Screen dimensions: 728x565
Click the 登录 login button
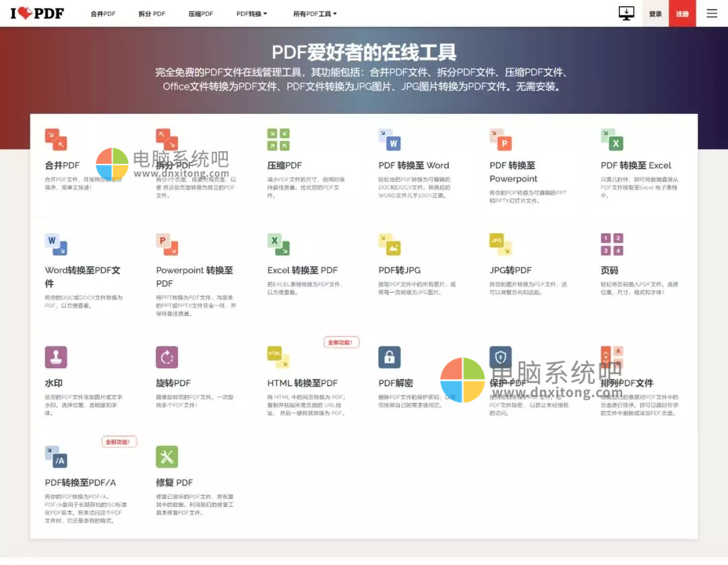click(x=655, y=13)
